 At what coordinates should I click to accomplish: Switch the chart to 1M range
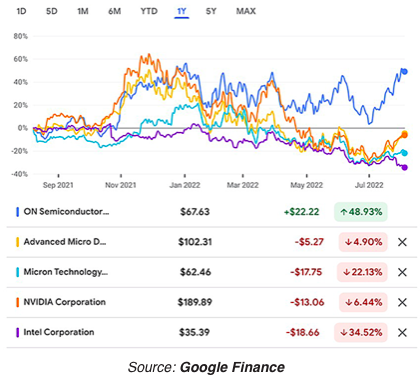tap(83, 11)
